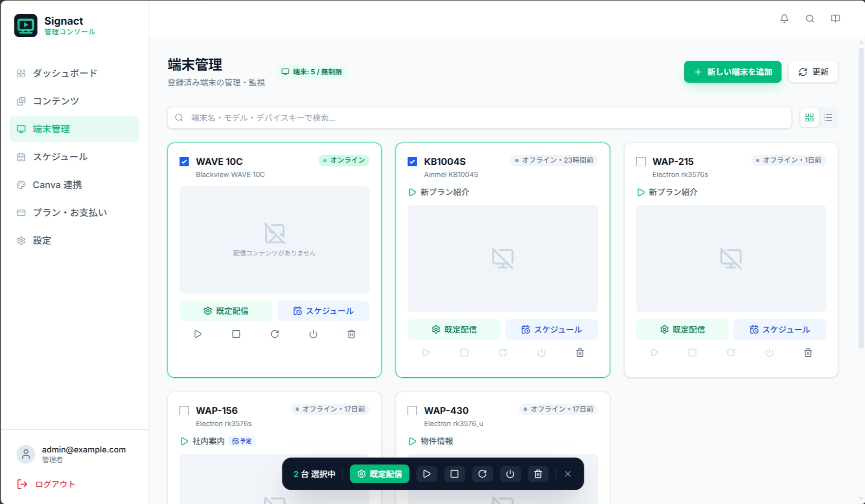Switch to grid view layout
This screenshot has height=504, width=865.
809,118
